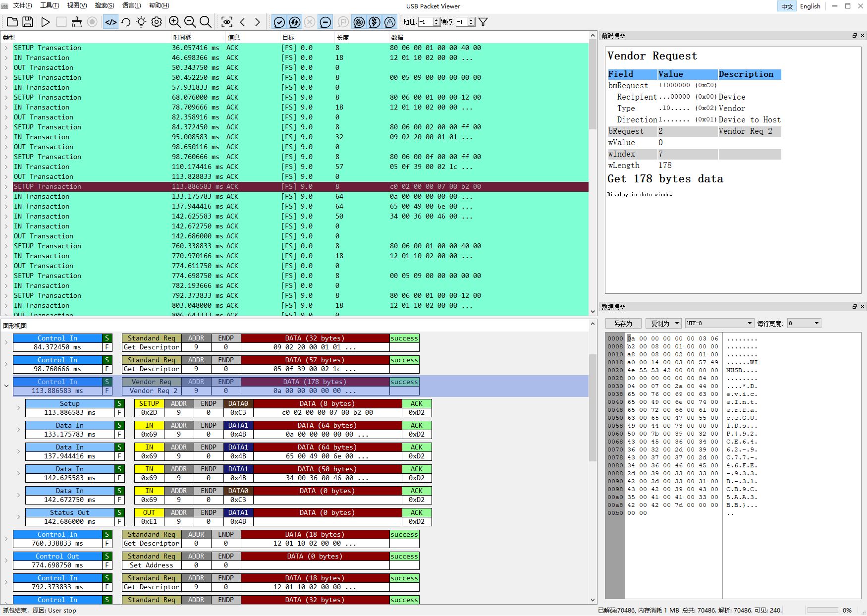
Task: Open the 文件(F) menu
Action: click(x=22, y=5)
